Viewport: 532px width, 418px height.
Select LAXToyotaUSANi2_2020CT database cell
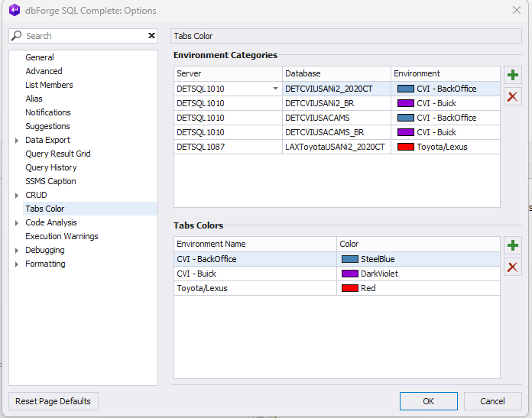(x=336, y=147)
